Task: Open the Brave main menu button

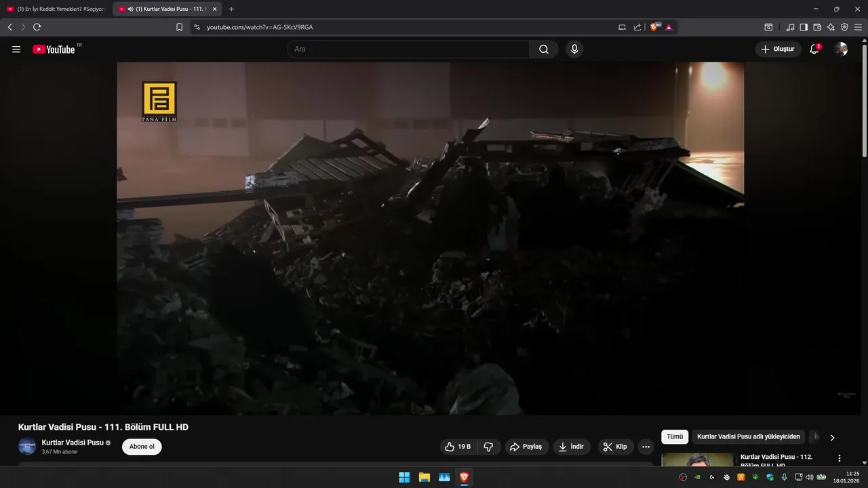Action: (858, 27)
